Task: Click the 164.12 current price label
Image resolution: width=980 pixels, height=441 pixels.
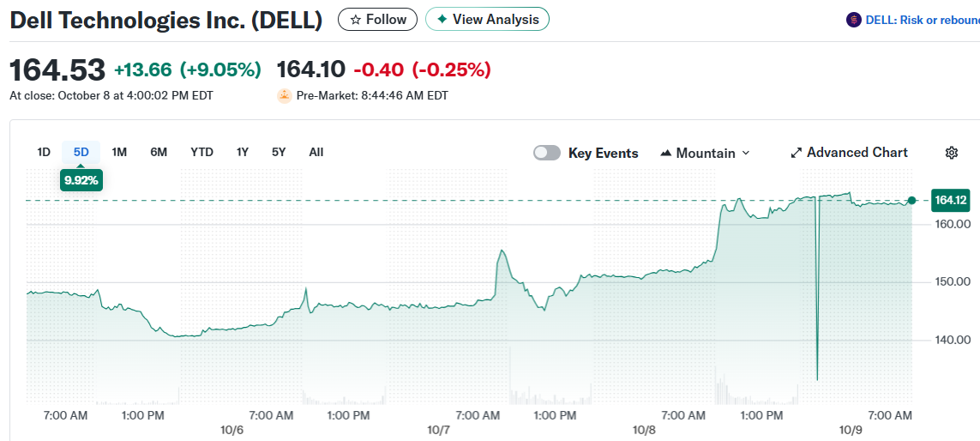Action: point(951,200)
